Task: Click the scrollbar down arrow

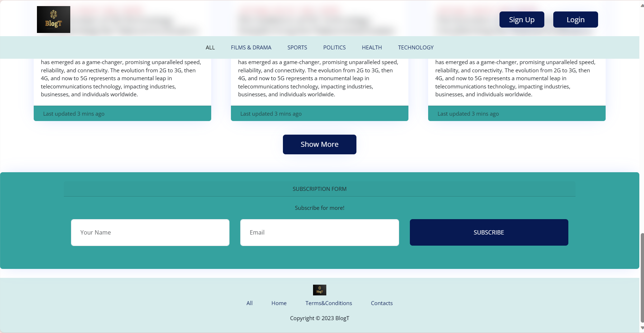Action: click(642, 328)
